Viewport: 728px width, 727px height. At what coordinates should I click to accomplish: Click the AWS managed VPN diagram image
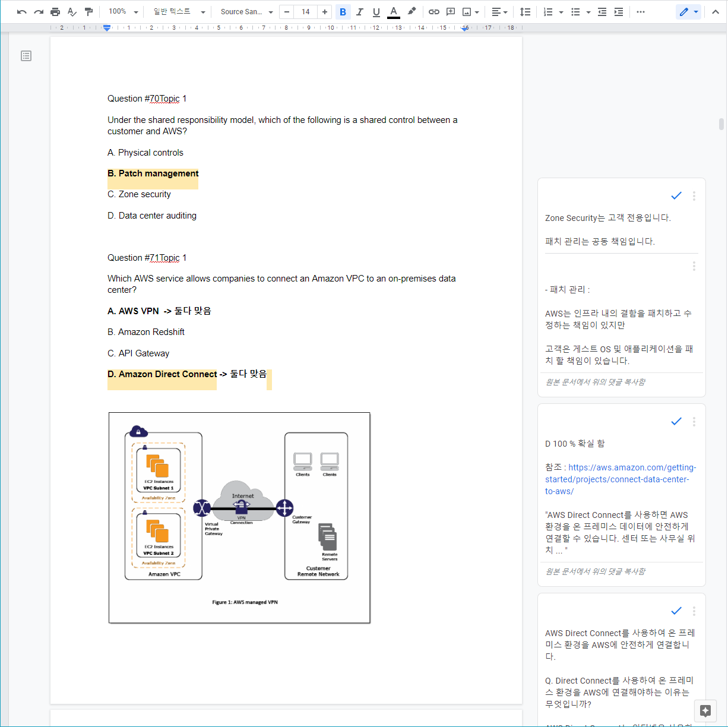239,518
